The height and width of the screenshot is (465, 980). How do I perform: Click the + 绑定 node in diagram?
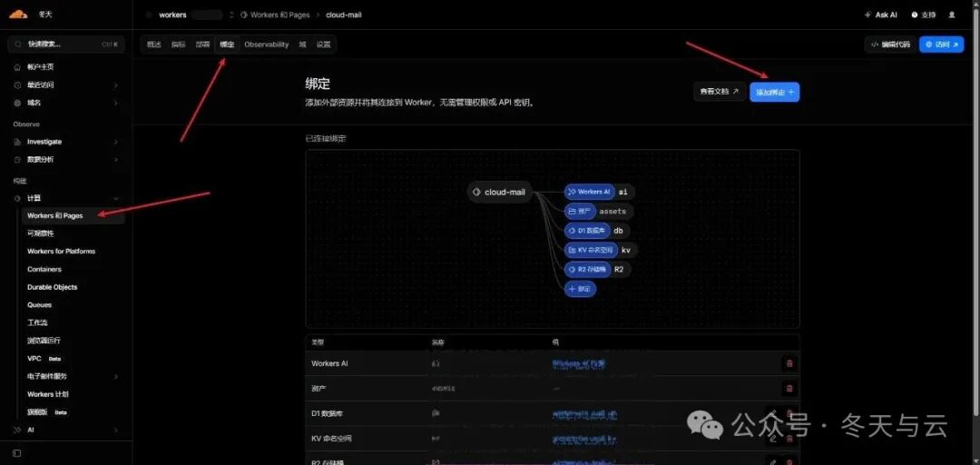point(580,289)
